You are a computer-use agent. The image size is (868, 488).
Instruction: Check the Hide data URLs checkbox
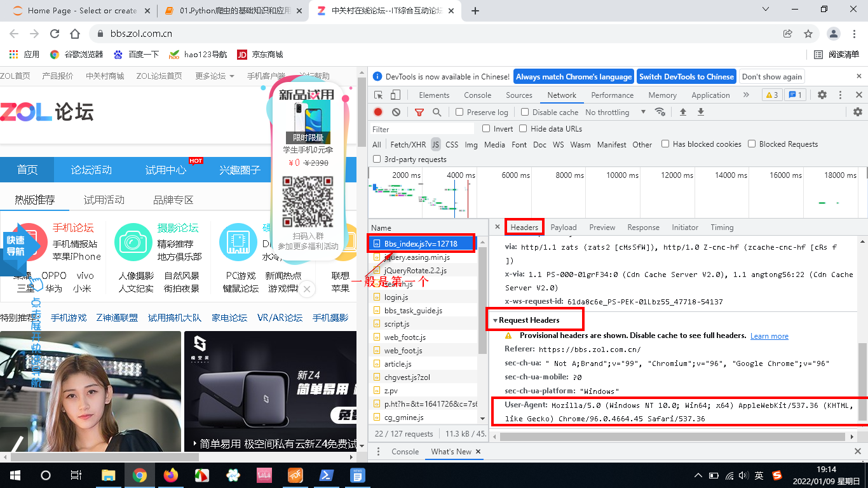pyautogui.click(x=523, y=128)
